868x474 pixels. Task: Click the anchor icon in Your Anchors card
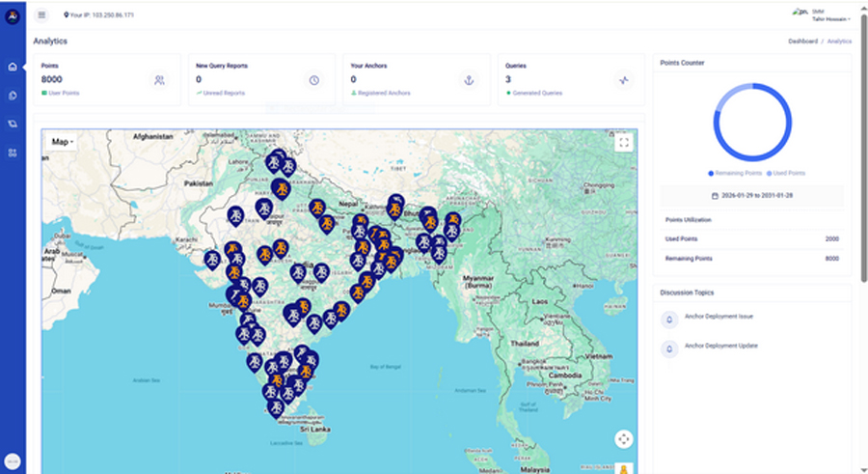point(469,80)
